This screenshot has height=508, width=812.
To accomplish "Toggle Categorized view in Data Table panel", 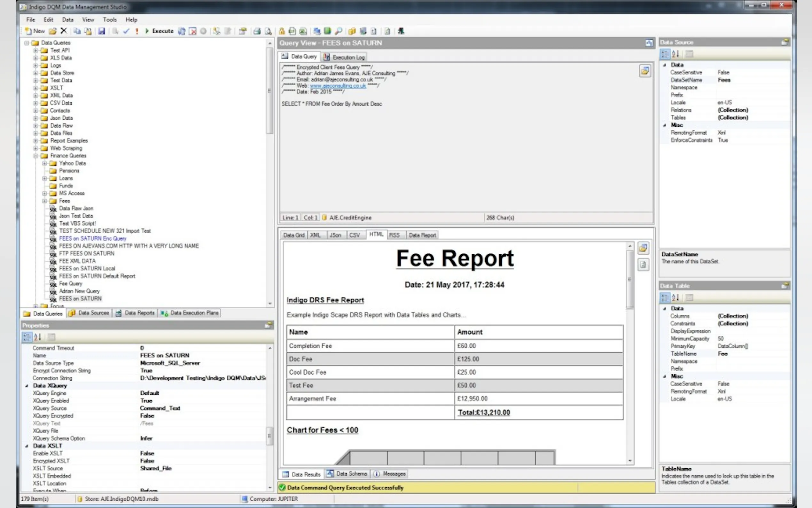I will coord(664,298).
